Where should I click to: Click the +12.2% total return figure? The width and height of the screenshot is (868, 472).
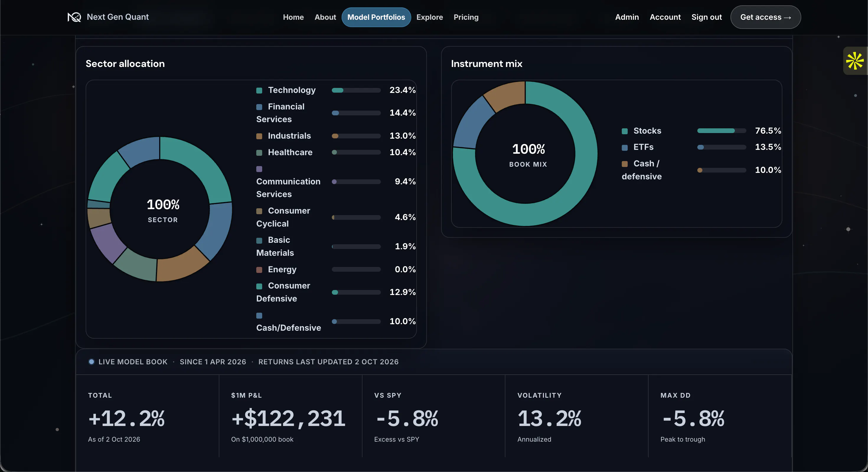point(126,418)
